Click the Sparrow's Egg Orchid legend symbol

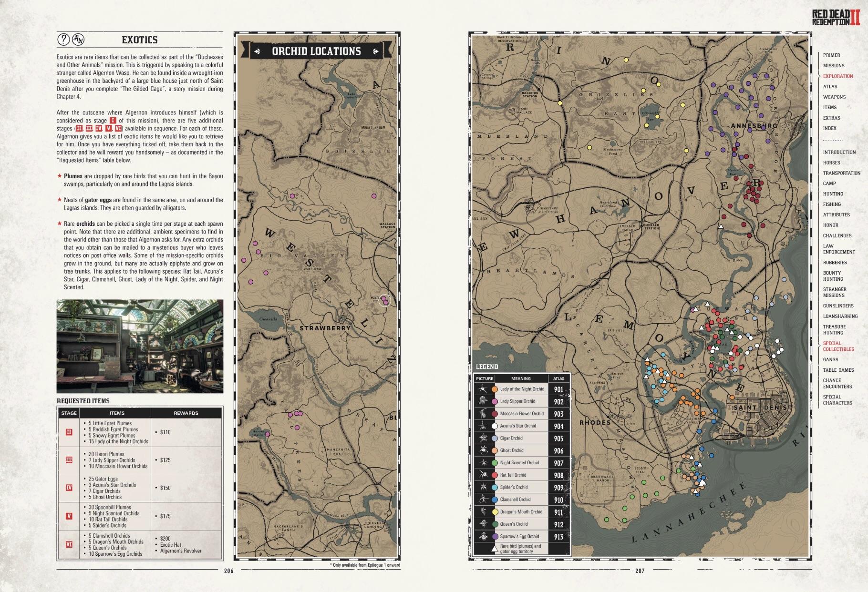click(x=484, y=536)
